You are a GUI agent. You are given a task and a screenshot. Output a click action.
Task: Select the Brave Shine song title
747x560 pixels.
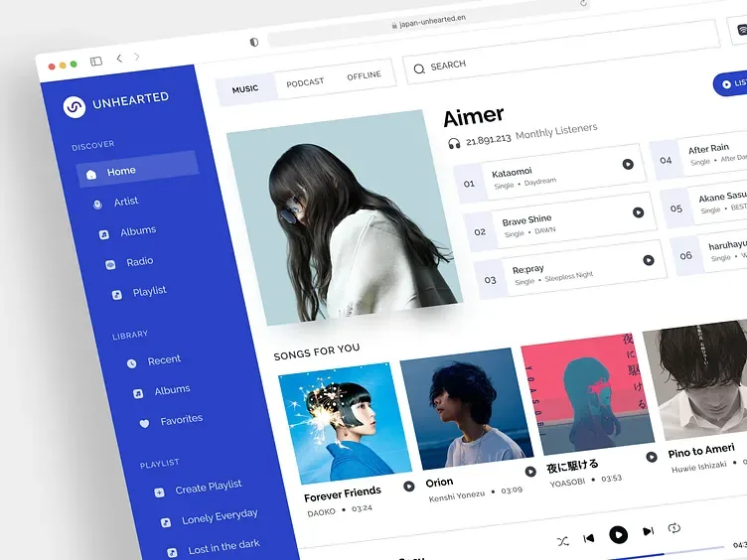tap(526, 220)
